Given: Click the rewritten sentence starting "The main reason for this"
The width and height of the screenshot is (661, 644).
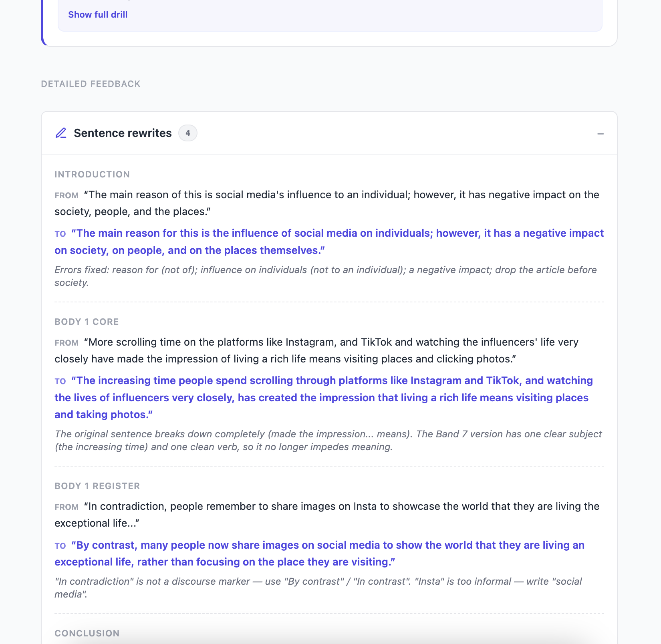Looking at the screenshot, I should [329, 241].
